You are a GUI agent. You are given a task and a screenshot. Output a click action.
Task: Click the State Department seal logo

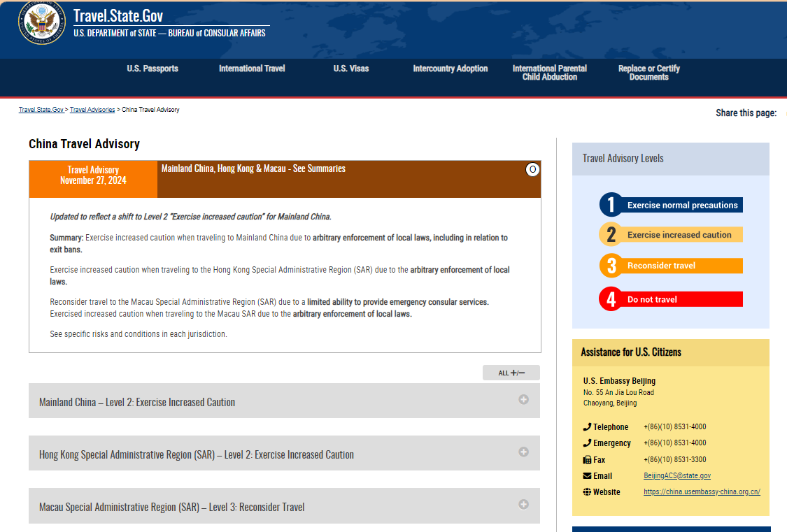click(41, 22)
